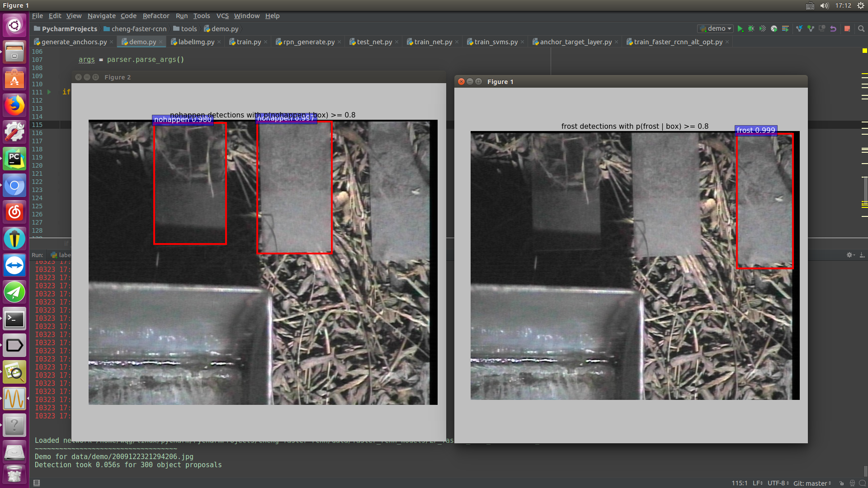Open Ubuntu dash search launcher
This screenshot has height=488, width=868.
click(x=14, y=25)
